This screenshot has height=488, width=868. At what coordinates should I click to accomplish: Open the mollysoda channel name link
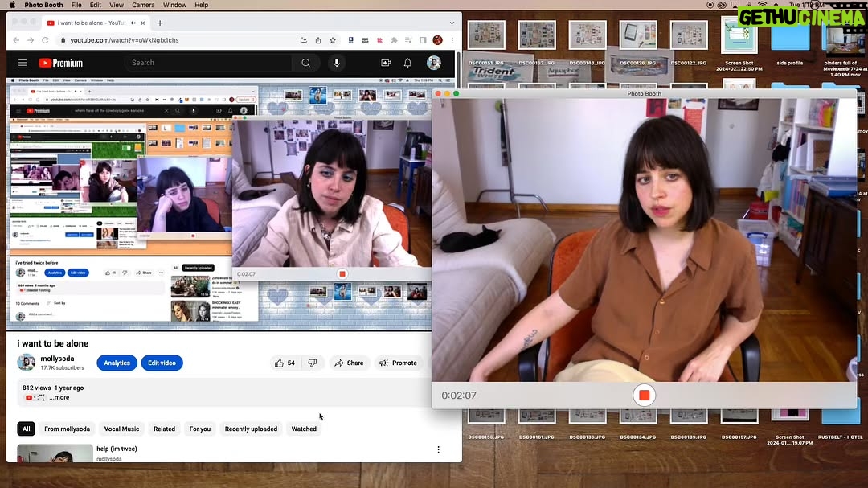click(57, 359)
